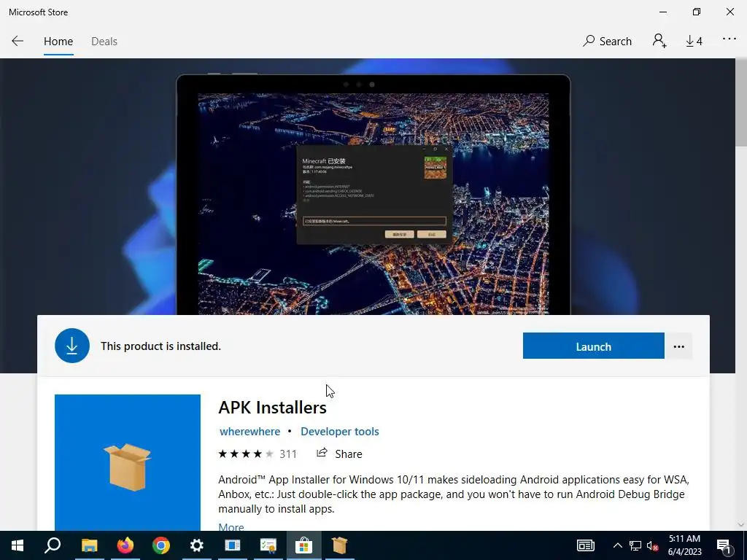Screen dimensions: 747x560
Task: Click the muted volume tray icon
Action: click(x=653, y=545)
